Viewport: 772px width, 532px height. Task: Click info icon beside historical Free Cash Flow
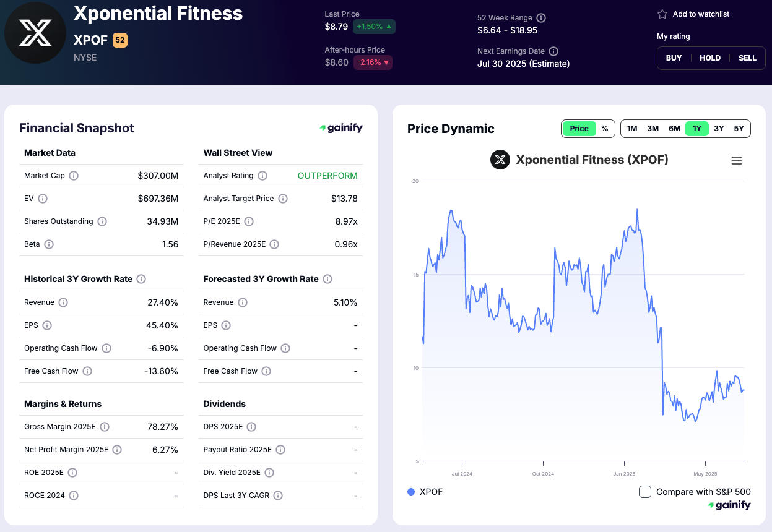pos(87,371)
